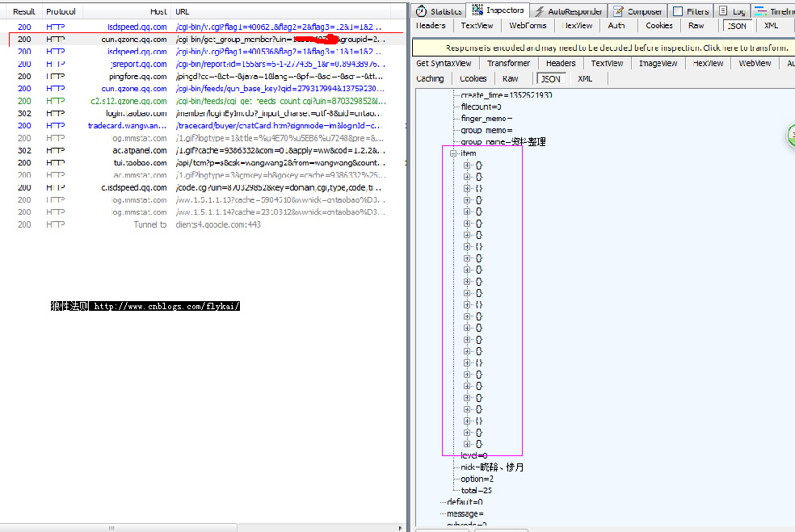The height and width of the screenshot is (532, 795).
Task: Select the level=0 tree node
Action: point(474,455)
